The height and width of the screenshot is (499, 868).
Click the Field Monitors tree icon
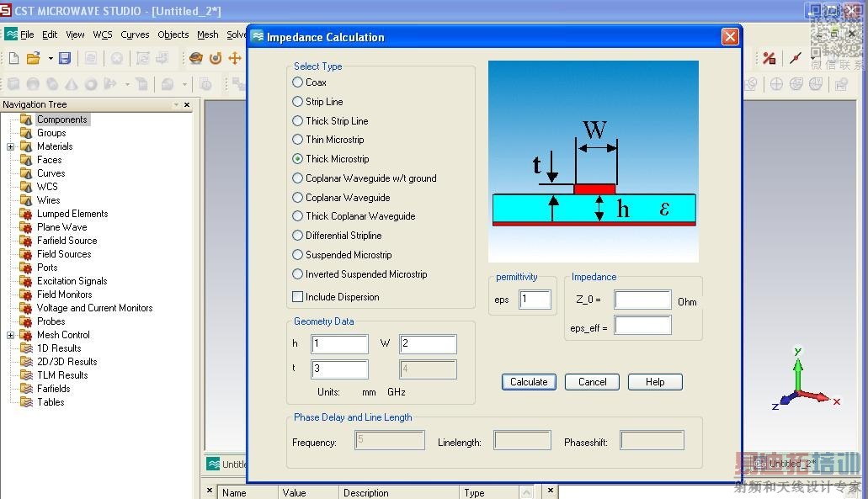coord(25,295)
